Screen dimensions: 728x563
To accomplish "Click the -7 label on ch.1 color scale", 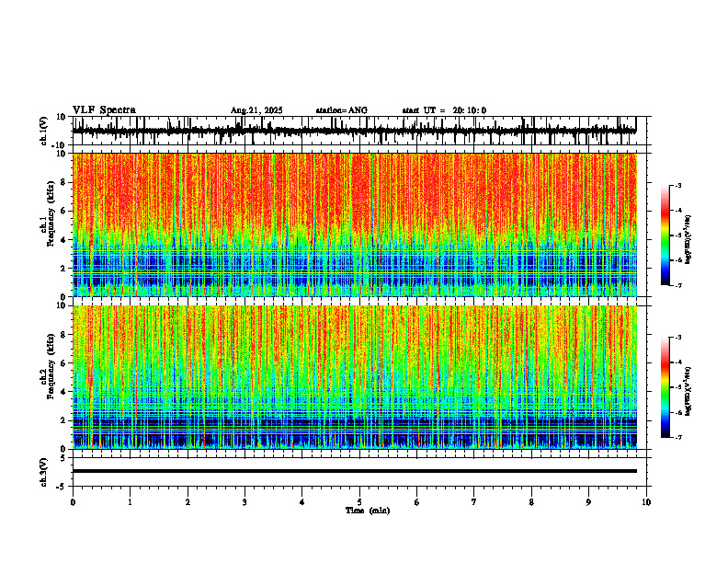I will click(678, 285).
